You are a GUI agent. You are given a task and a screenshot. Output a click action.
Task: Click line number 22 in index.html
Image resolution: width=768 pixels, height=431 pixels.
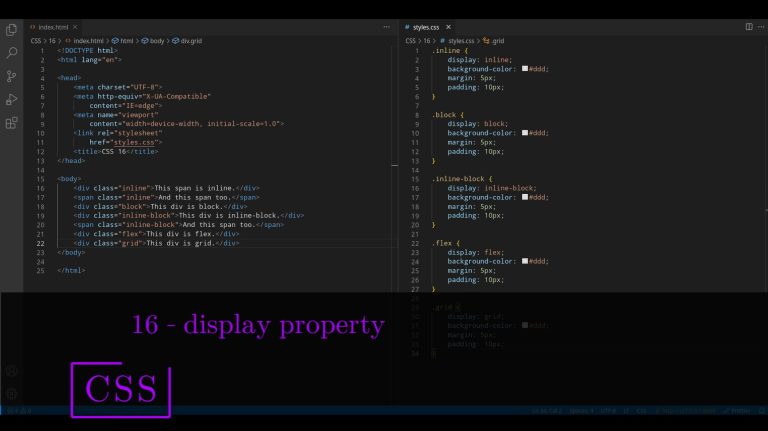tap(40, 243)
